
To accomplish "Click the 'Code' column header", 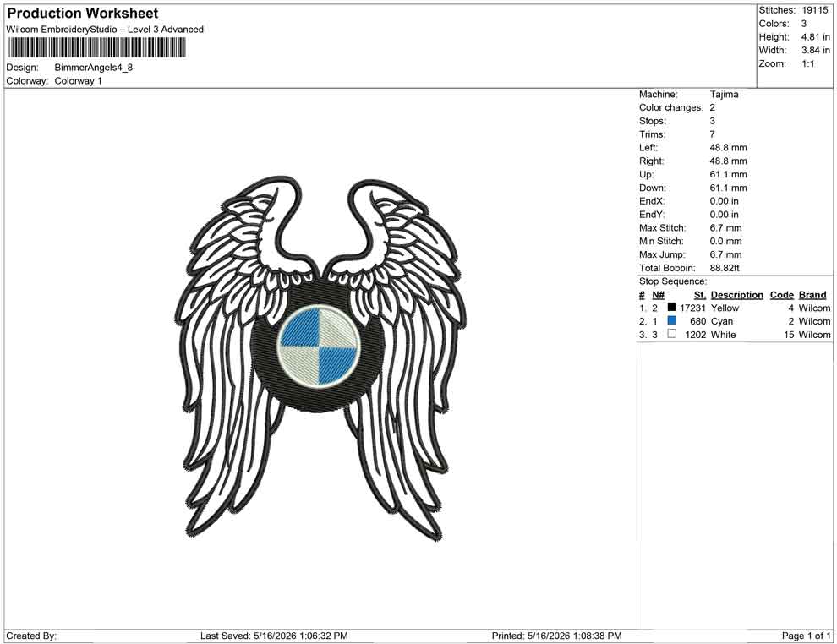I will pos(781,294).
